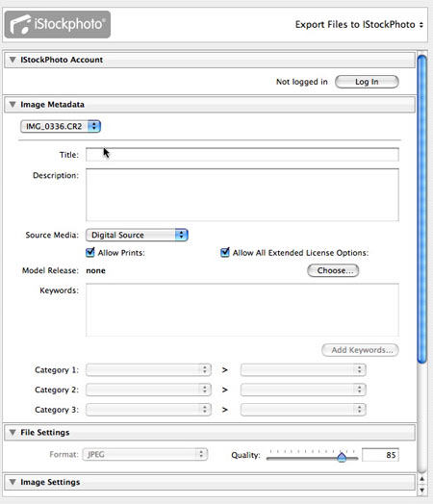
Task: Open Category 3 subcategory dropdown
Action: pyautogui.click(x=303, y=410)
